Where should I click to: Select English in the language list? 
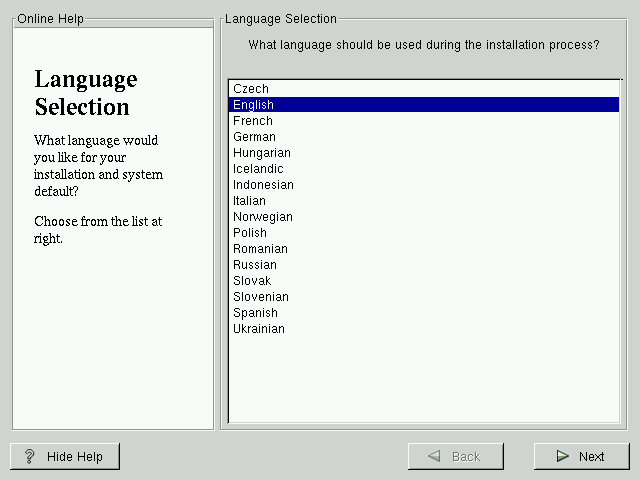point(253,105)
